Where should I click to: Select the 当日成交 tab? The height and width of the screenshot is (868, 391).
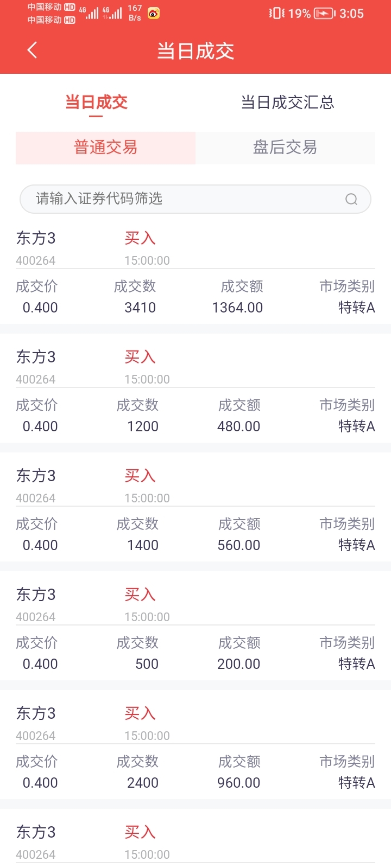point(96,102)
